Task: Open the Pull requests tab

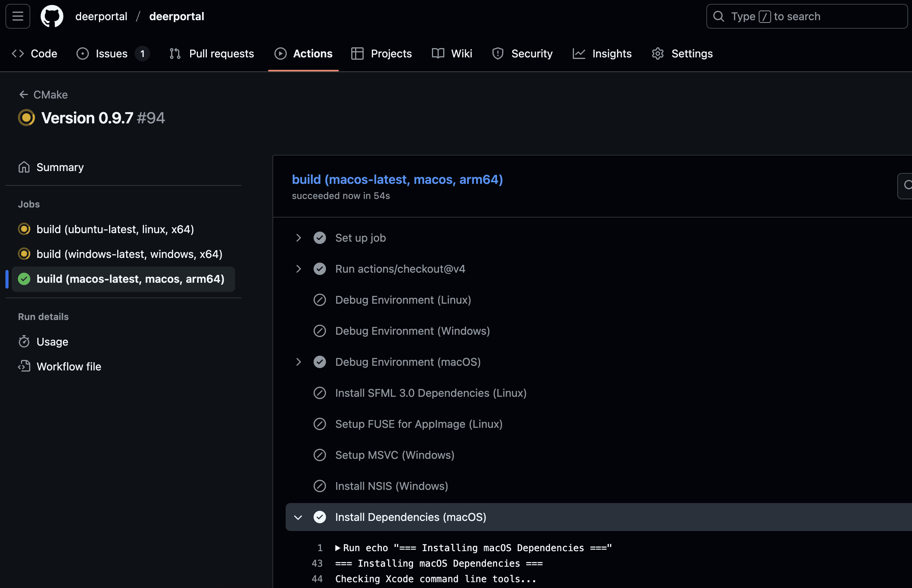Action: pyautogui.click(x=212, y=54)
